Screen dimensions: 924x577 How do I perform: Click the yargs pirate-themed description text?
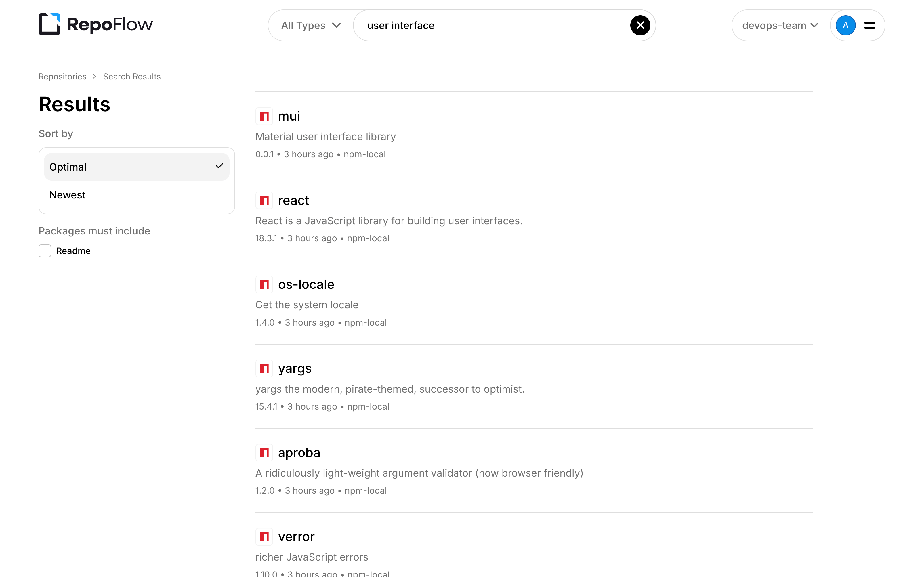pyautogui.click(x=390, y=389)
